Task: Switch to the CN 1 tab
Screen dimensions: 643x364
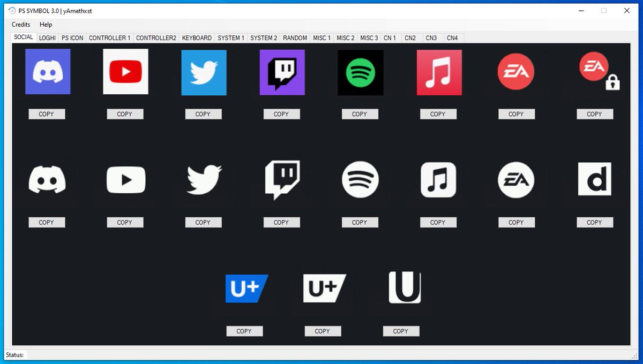Action: [x=390, y=38]
